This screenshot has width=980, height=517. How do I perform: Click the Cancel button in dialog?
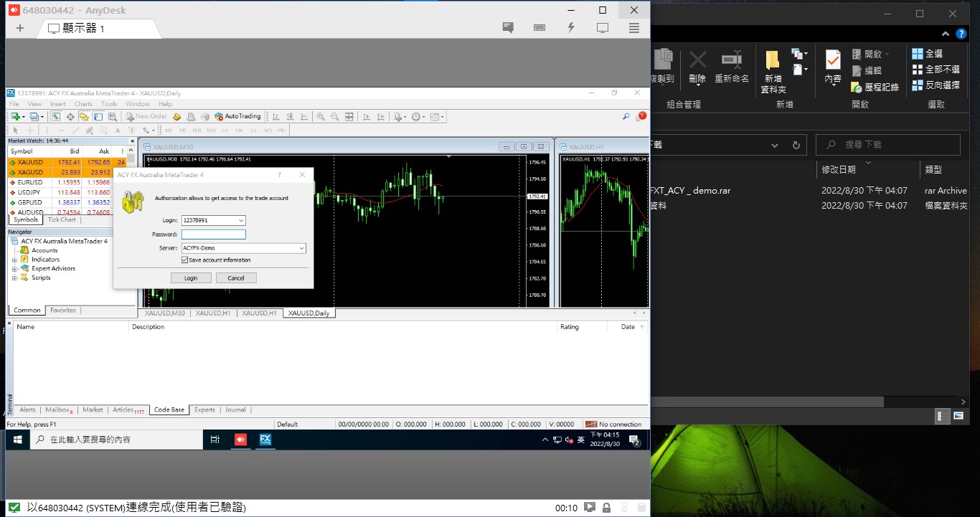(236, 278)
